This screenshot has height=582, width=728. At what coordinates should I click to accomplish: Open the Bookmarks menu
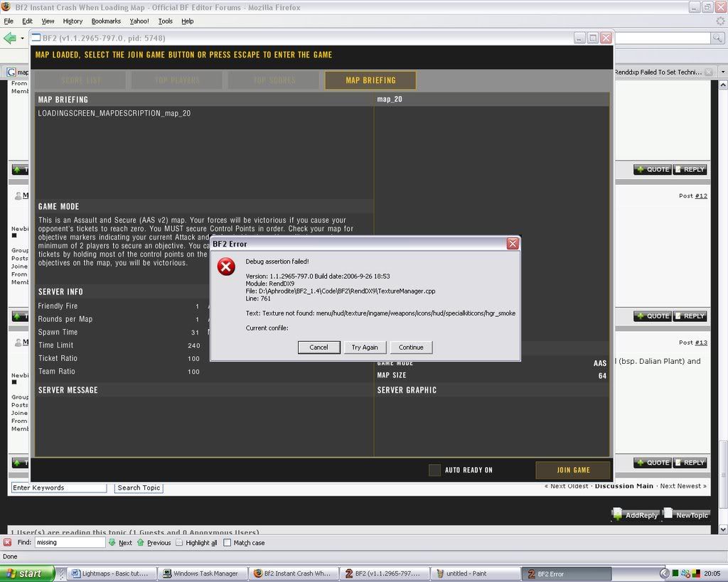(x=106, y=21)
